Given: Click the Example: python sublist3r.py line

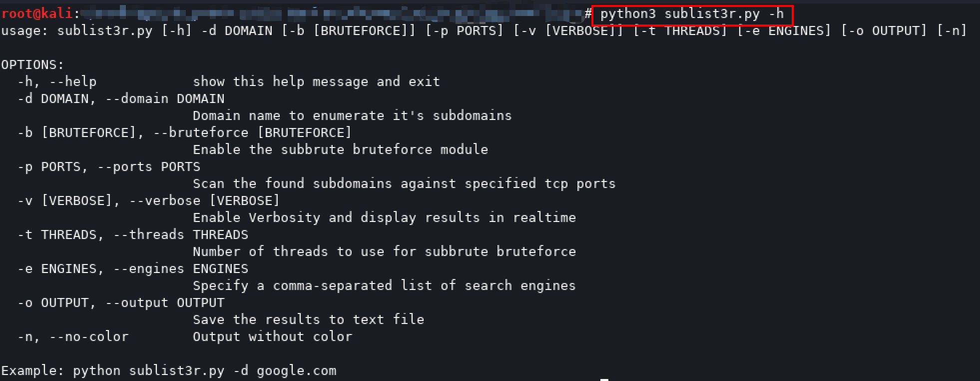Looking at the screenshot, I should [x=169, y=370].
